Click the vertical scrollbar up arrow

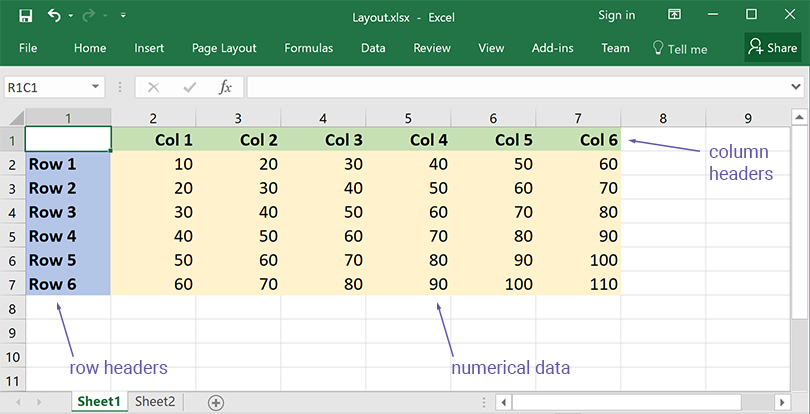799,118
